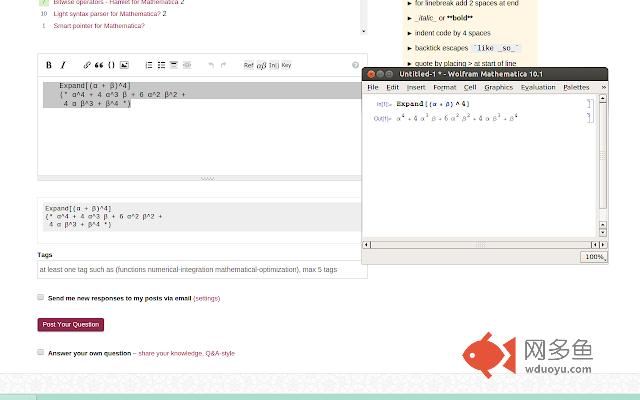Click the bottom down arrow of Mathematica's vertical scrollbar
Viewport: 640px width, 400px height.
click(602, 233)
